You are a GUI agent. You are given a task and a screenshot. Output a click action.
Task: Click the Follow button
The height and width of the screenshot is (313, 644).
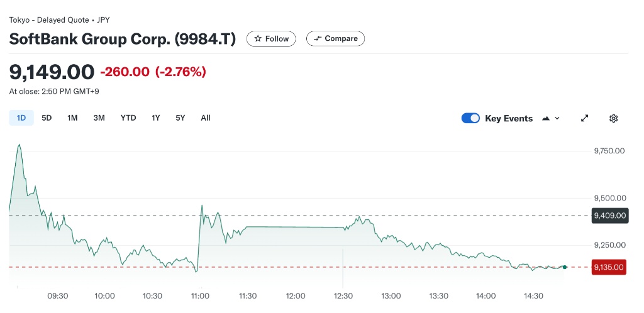click(271, 39)
